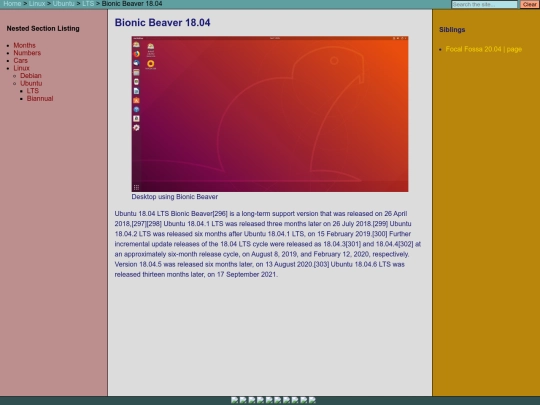
Task: Open the Home breadcrumb link
Action: pyautogui.click(x=12, y=4)
